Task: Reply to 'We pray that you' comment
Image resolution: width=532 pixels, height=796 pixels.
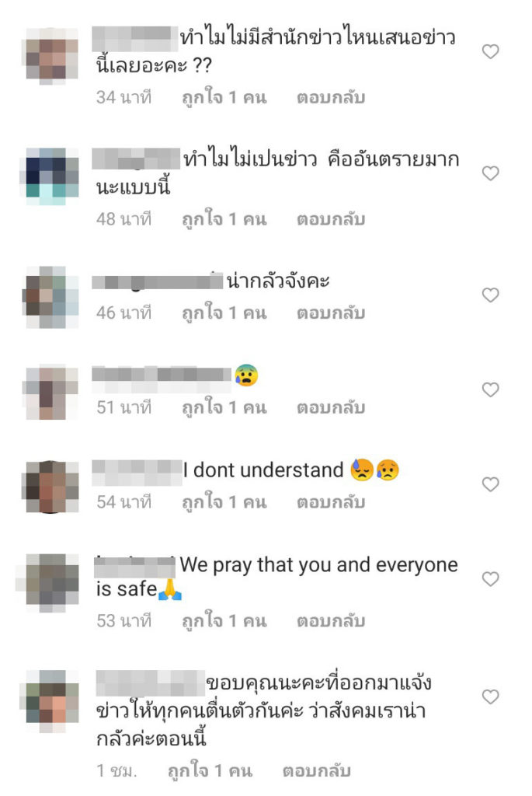Action: 331,621
